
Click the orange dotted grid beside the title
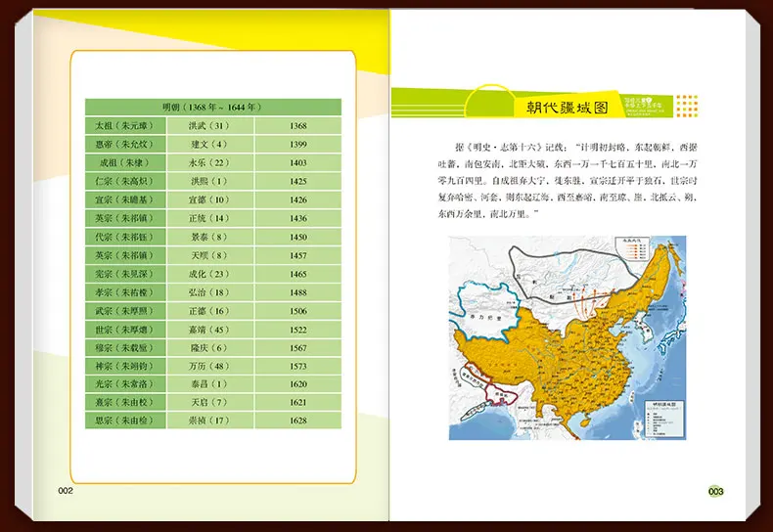[x=687, y=106]
